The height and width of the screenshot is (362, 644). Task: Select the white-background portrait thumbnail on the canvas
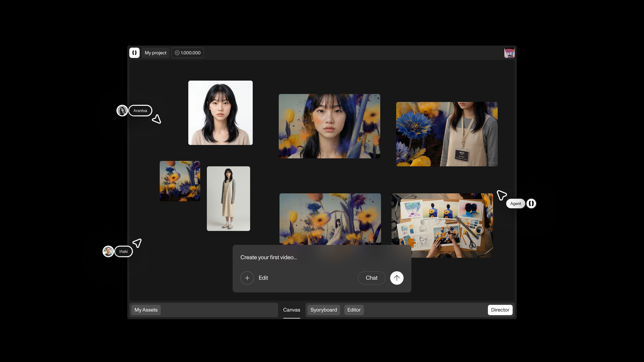pos(220,113)
